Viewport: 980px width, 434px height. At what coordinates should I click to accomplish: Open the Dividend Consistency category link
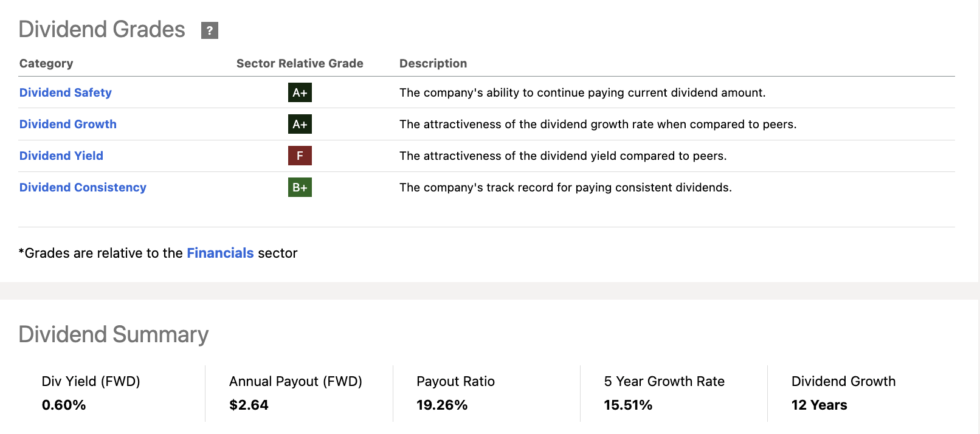pyautogui.click(x=83, y=187)
